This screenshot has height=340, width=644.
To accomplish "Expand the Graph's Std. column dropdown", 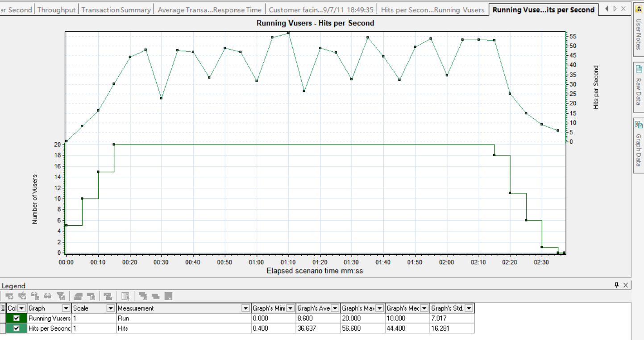I will coord(469,308).
